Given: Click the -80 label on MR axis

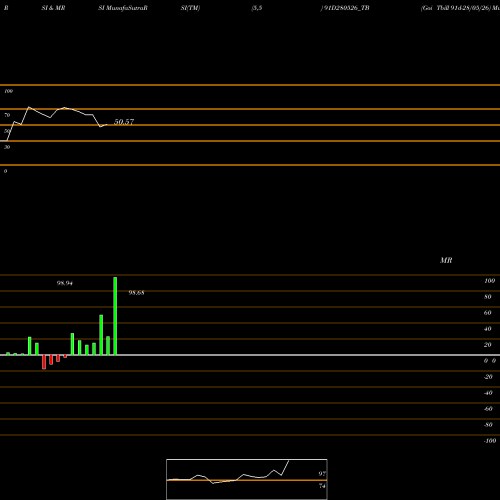Looking at the screenshot, I should coord(488,425).
